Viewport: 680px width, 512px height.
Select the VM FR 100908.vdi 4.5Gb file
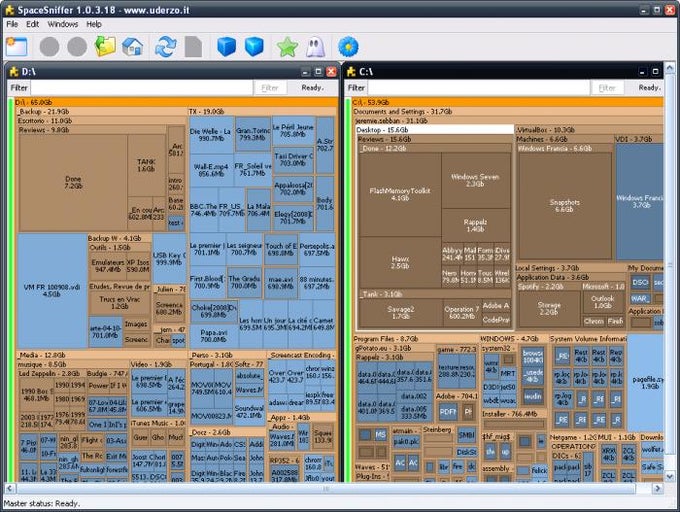coord(52,290)
